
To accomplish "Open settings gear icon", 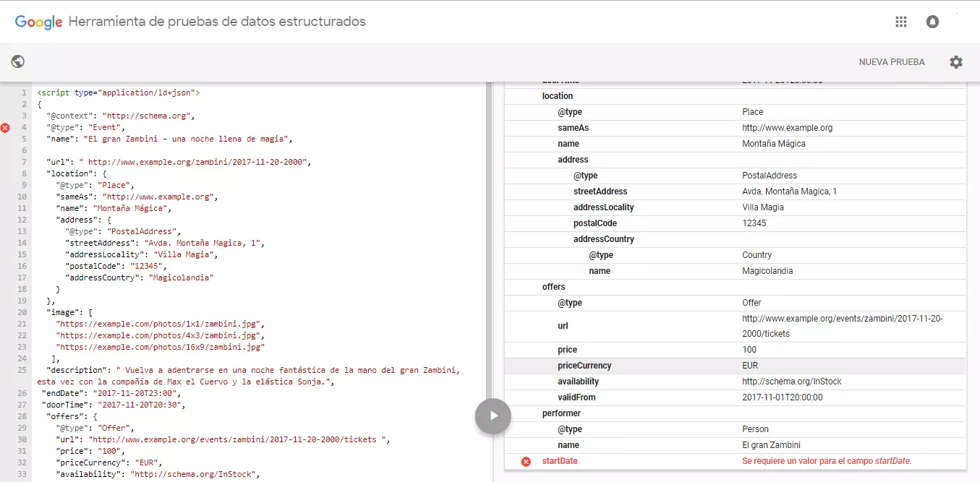I will [956, 62].
